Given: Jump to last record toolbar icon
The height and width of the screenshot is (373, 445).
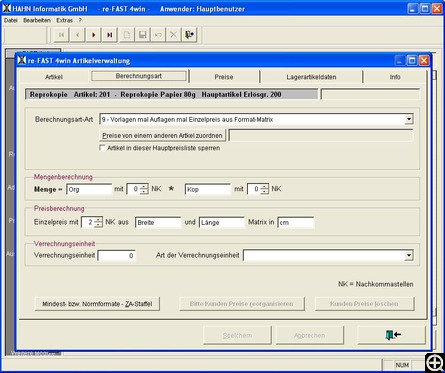Looking at the screenshot, I should point(110,35).
